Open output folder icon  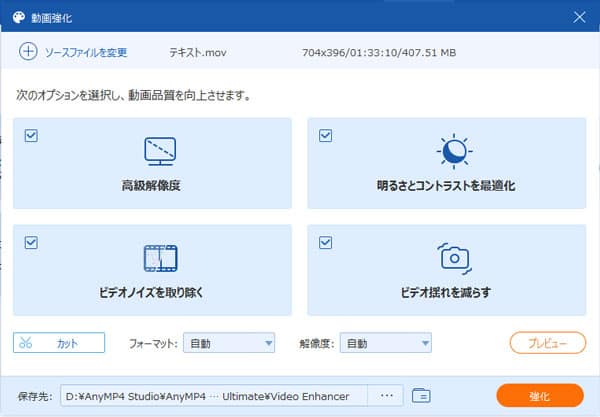tap(421, 396)
